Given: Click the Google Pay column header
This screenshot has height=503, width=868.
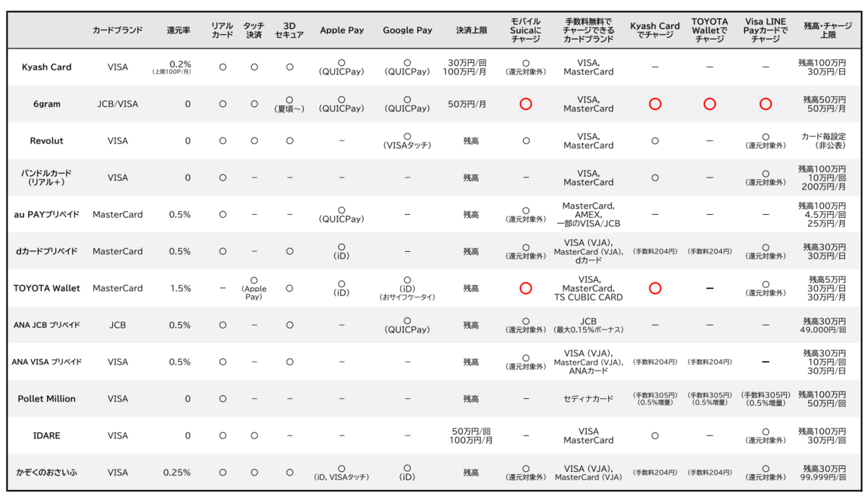Looking at the screenshot, I should coord(407,30).
